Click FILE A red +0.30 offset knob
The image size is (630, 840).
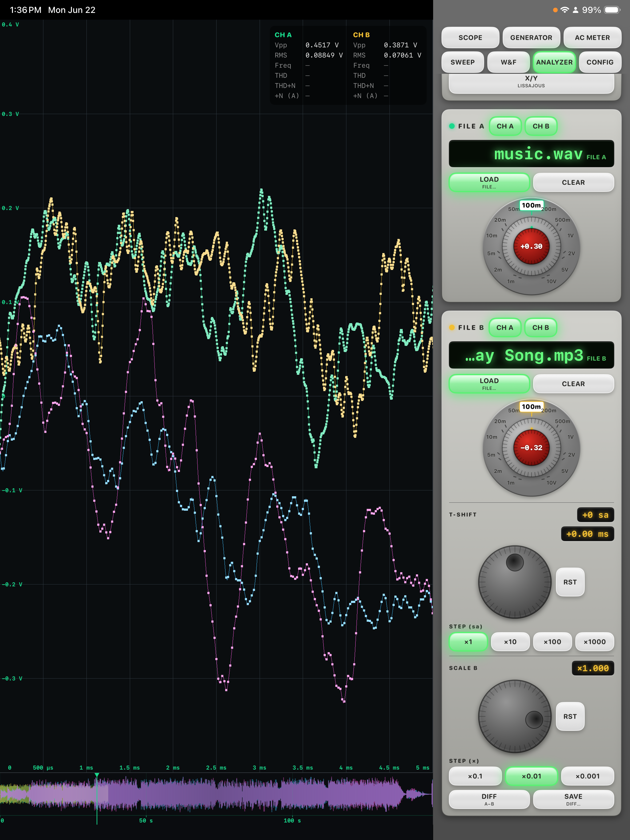(x=531, y=246)
